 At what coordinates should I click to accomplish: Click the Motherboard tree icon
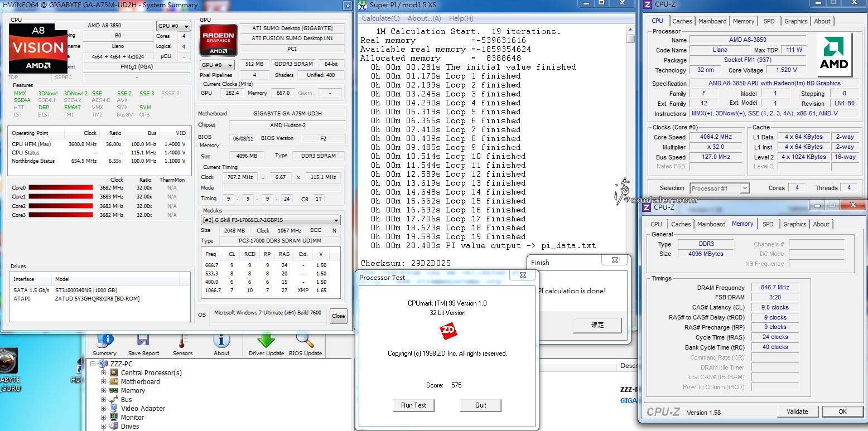[x=114, y=381]
